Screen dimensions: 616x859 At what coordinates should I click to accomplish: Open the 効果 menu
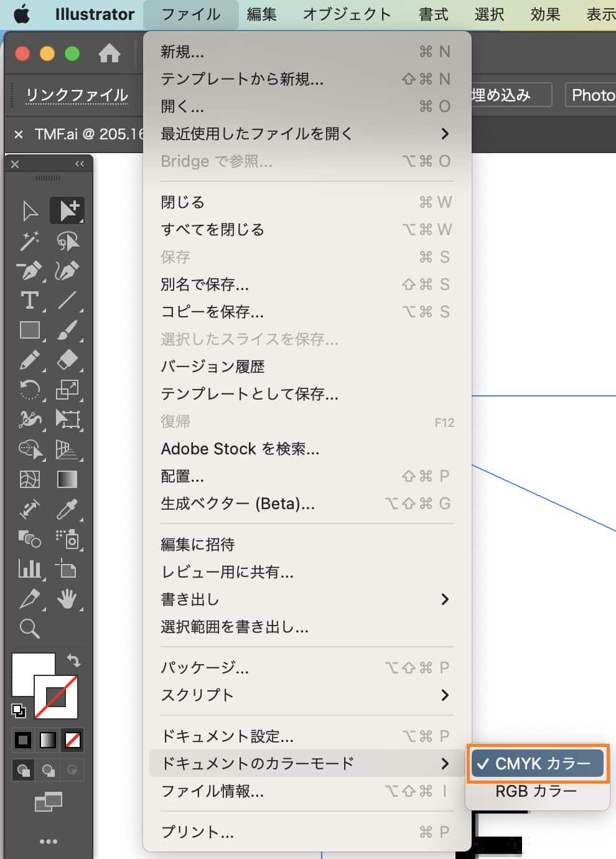pos(546,14)
